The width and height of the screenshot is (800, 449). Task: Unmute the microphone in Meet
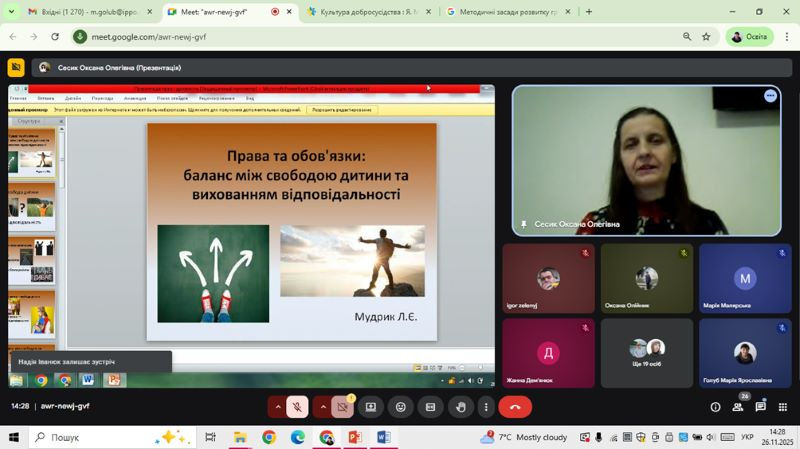coord(296,407)
